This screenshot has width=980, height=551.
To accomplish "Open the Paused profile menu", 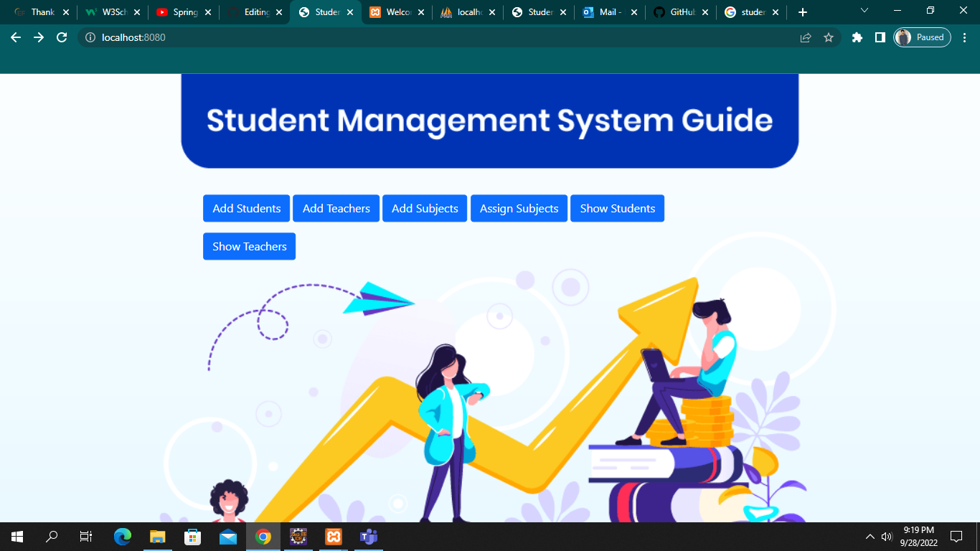I will click(922, 37).
